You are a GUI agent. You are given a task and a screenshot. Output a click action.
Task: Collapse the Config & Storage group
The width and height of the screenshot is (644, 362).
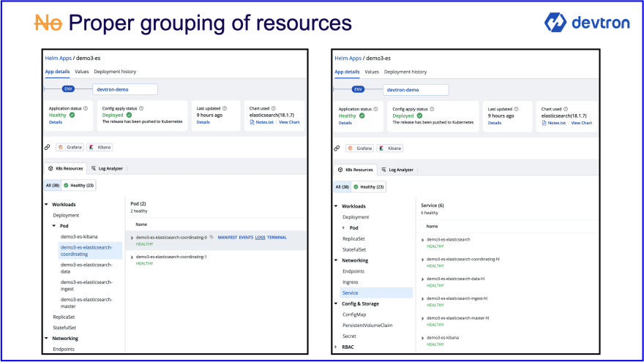(336, 303)
